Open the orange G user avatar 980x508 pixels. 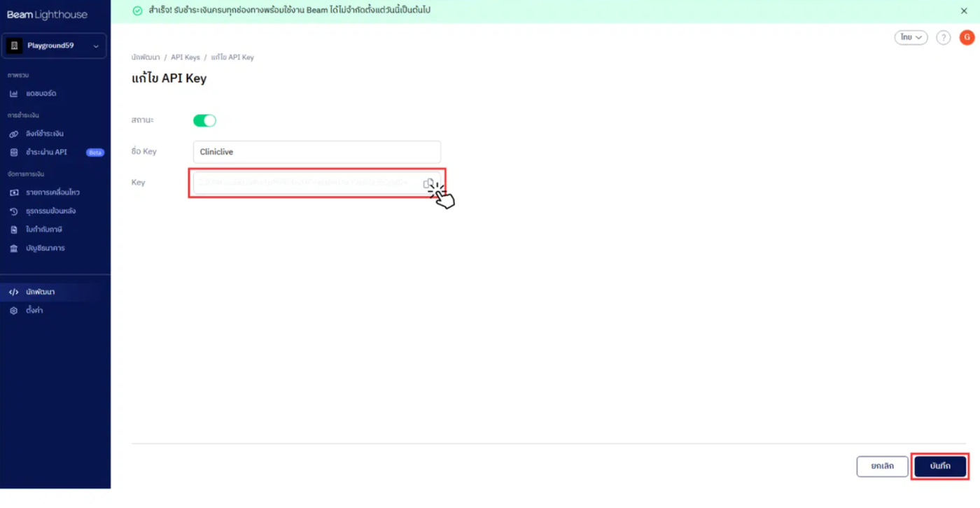[x=967, y=38]
